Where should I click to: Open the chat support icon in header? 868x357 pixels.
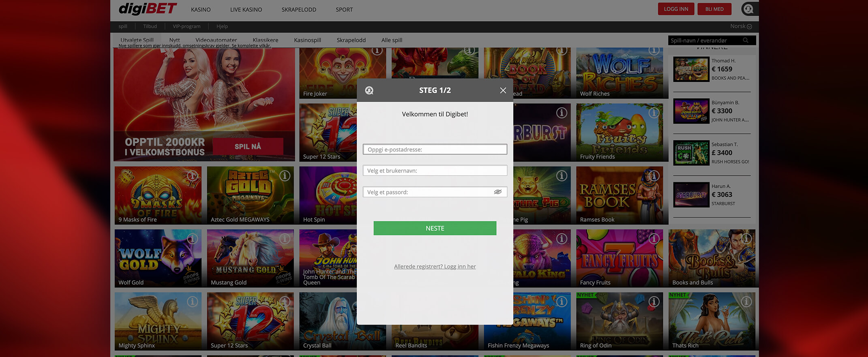point(748,9)
